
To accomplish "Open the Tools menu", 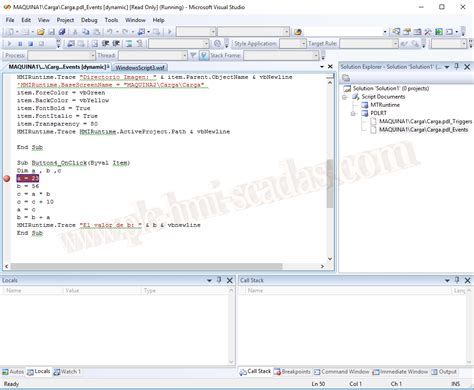I will click(x=111, y=20).
